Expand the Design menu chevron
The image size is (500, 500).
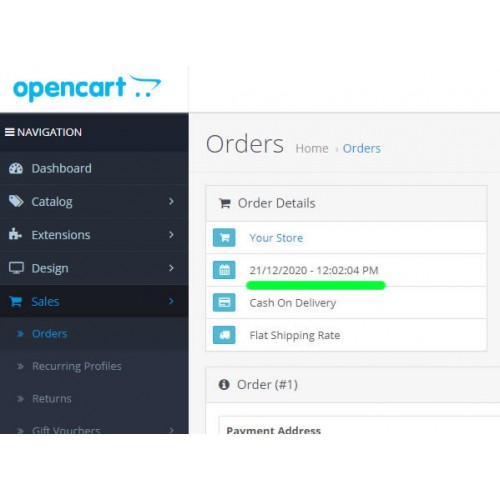click(171, 268)
